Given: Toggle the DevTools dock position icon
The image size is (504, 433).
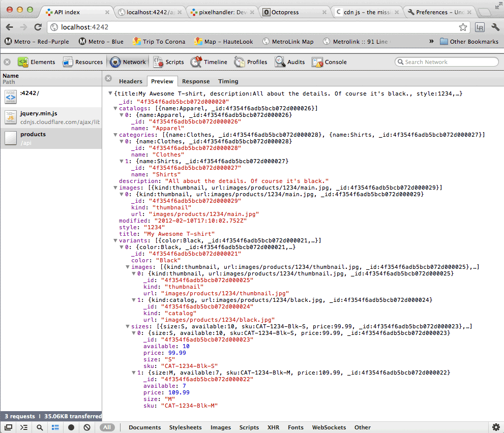Looking at the screenshot, I should click(x=8, y=427).
